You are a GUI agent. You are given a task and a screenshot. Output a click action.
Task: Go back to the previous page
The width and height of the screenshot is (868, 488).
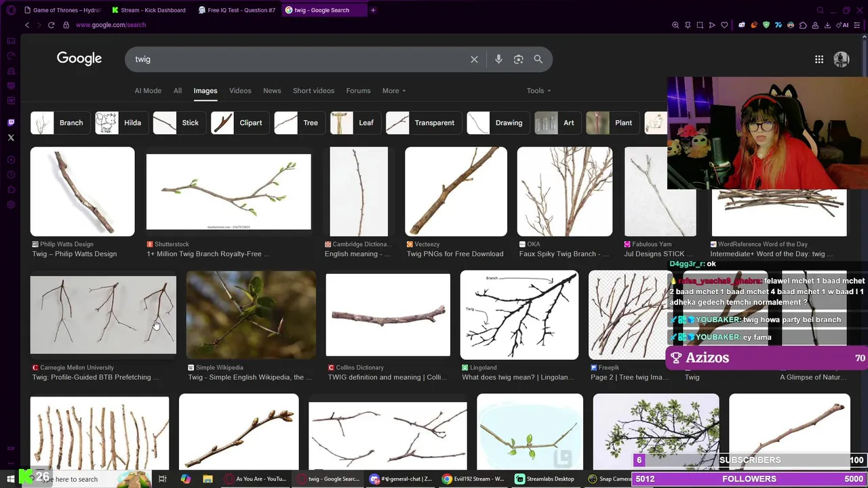(x=27, y=25)
